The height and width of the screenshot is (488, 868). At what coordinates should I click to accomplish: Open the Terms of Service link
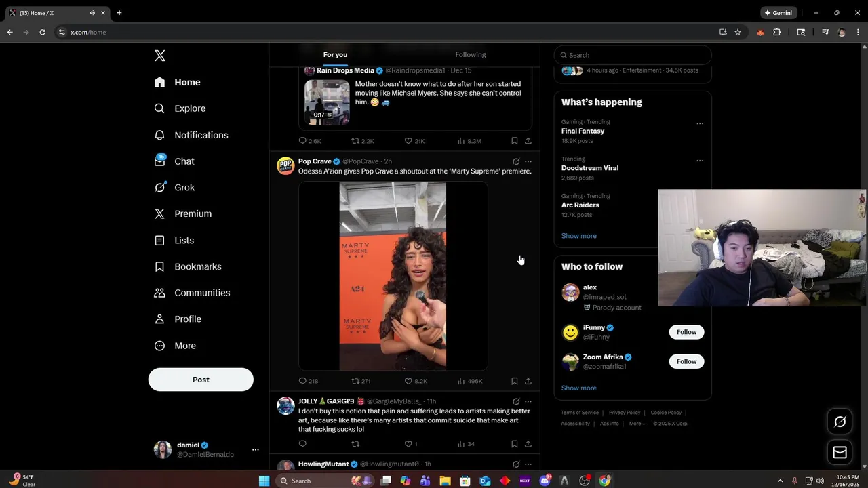click(x=580, y=413)
